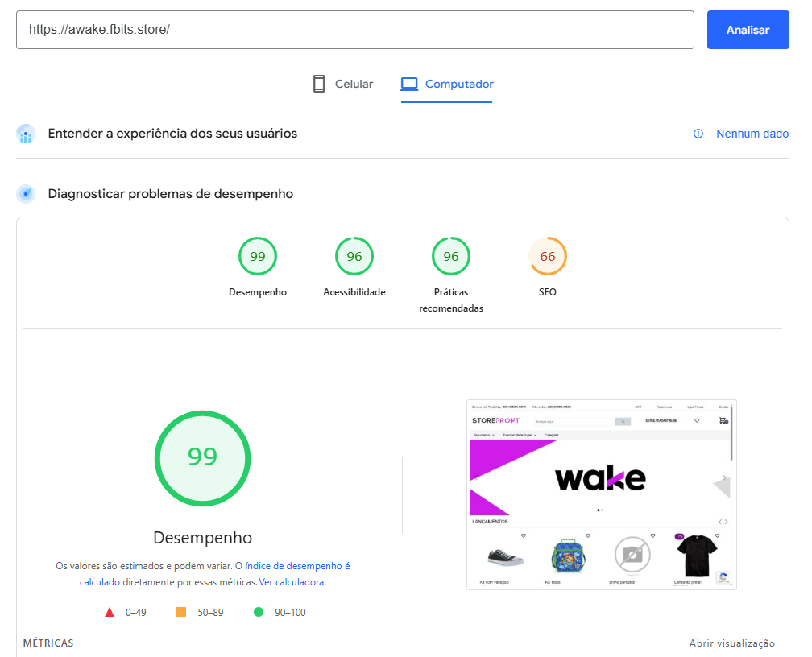Select the Acessibilidade 96 score gauge

[354, 257]
